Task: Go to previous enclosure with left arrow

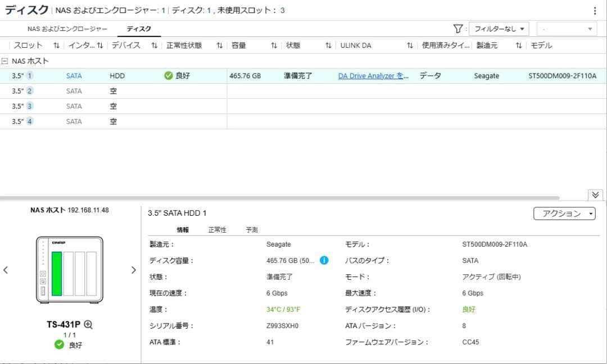Action: point(6,270)
